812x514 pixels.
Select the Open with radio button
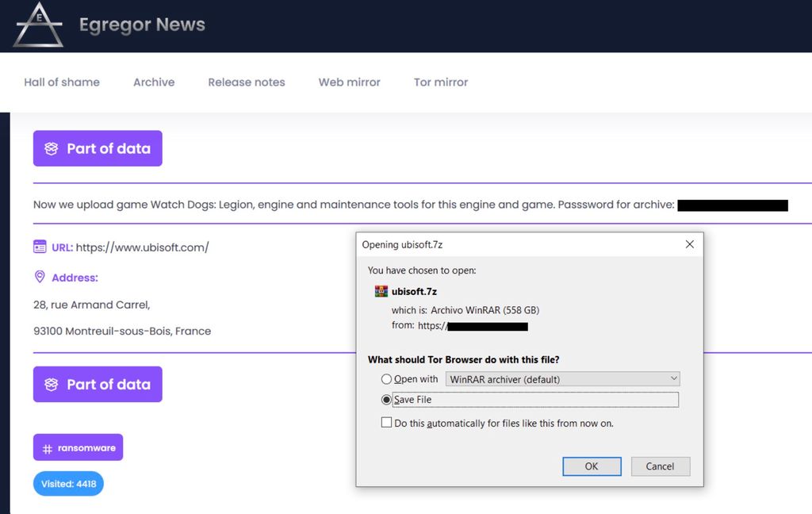pos(386,379)
